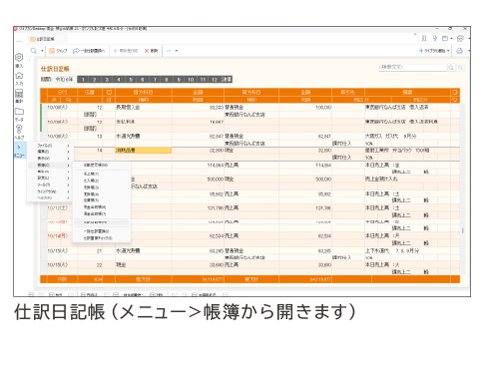Click the calendar-style icon in top-right icon row

[x=445, y=39]
